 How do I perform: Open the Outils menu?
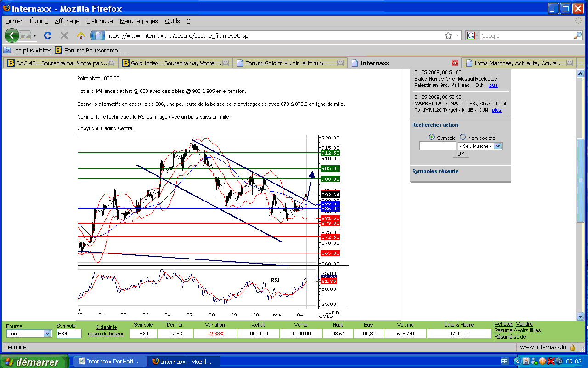(172, 21)
